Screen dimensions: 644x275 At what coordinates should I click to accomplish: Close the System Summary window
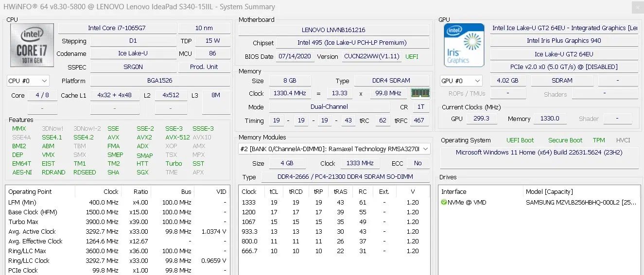click(637, 7)
